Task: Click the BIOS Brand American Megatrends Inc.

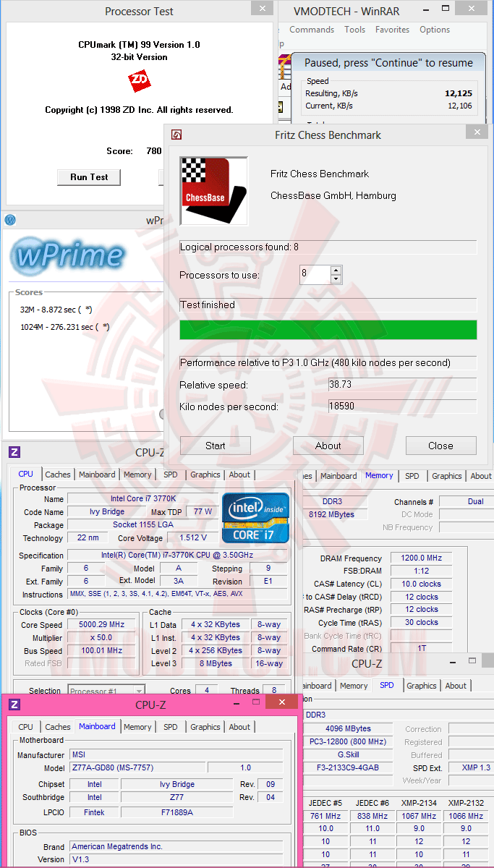Action: 175,846
